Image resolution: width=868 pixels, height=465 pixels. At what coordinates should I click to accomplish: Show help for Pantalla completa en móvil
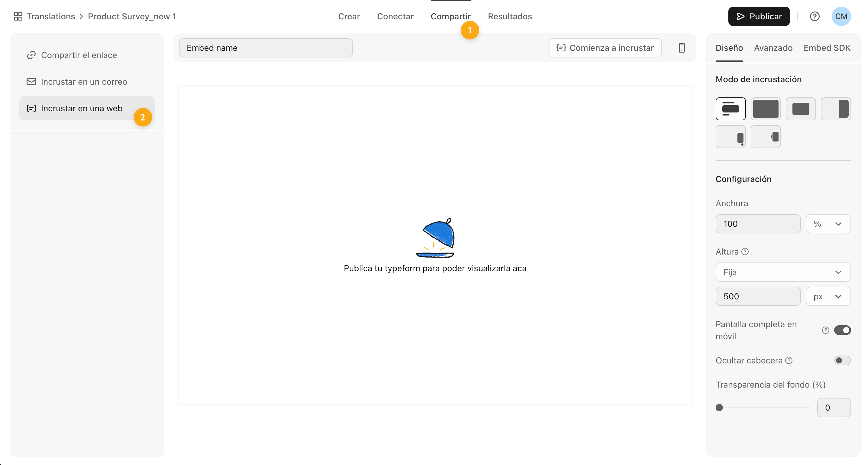click(x=825, y=330)
